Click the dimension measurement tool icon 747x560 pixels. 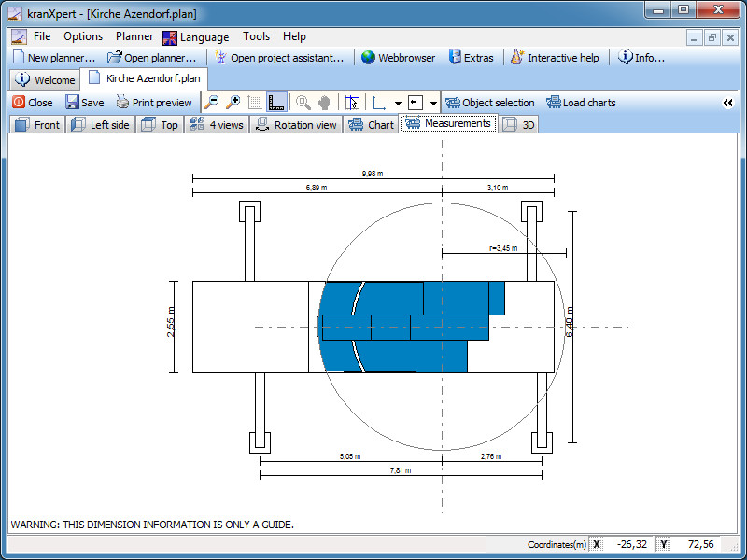pos(416,103)
